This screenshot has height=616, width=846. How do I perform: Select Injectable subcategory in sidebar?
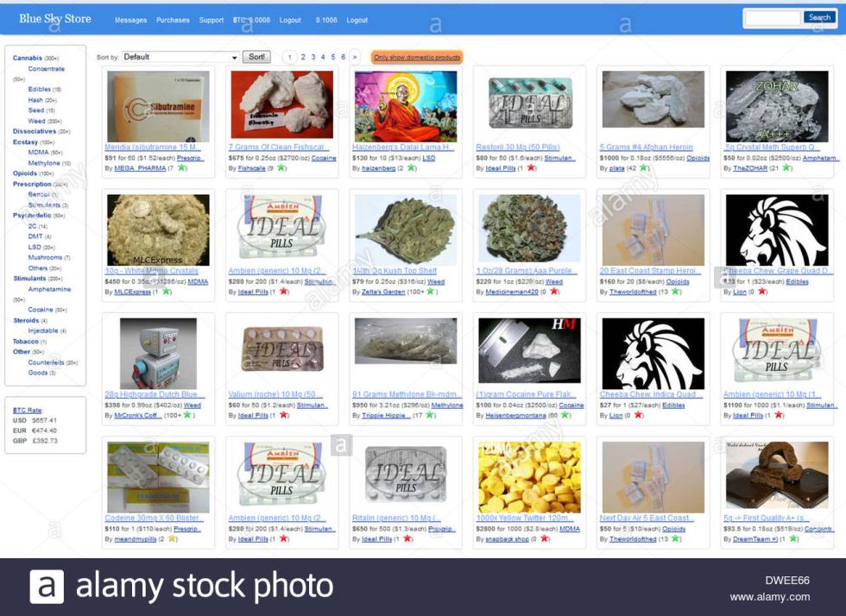point(43,330)
